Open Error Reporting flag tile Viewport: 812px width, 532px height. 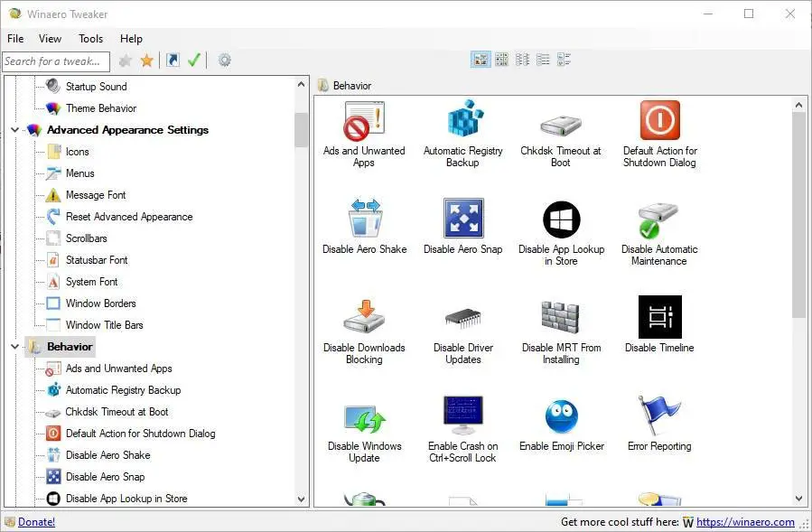click(659, 424)
